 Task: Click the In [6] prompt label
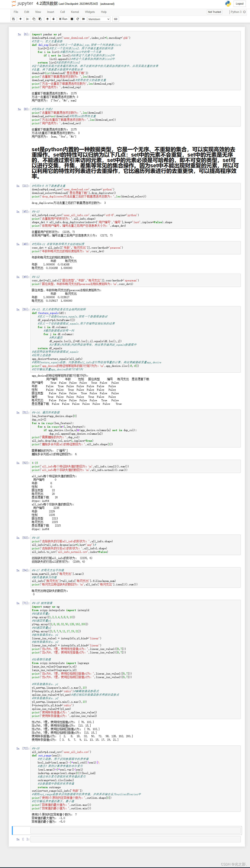coord(23,34)
